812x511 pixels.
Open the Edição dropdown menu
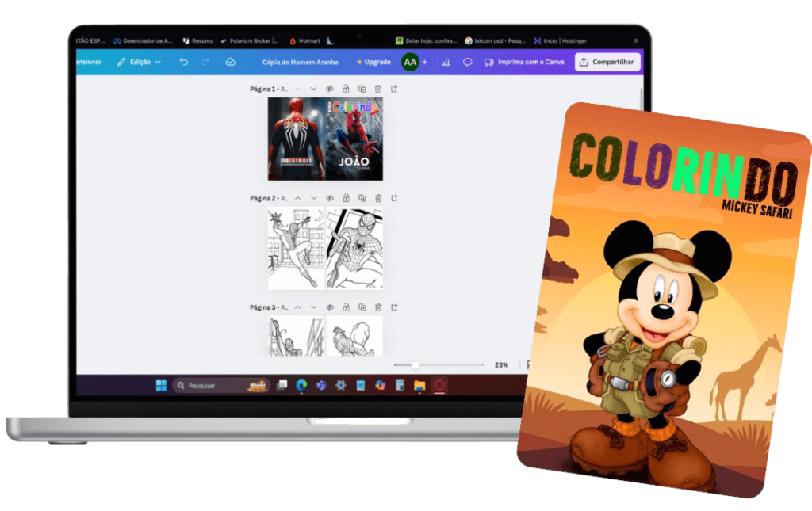[143, 61]
